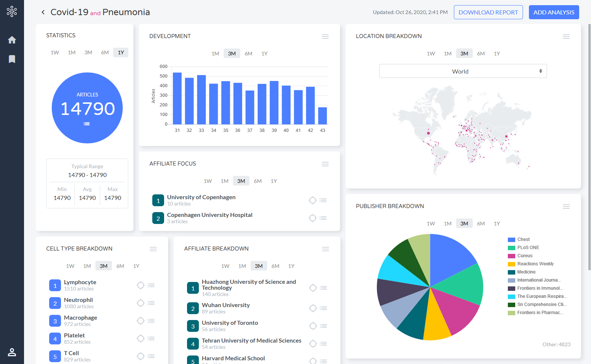
Task: Click the PLoS ONE legend color swatch
Action: point(512,248)
